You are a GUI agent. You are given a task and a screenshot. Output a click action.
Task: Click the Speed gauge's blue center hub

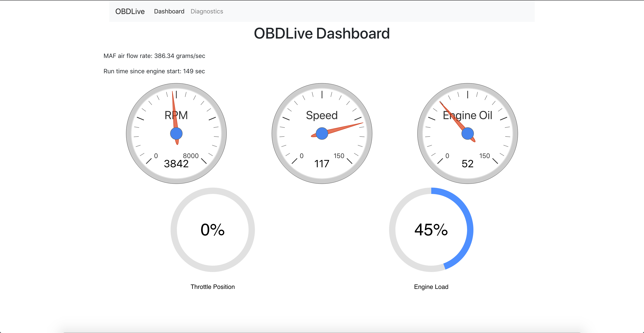322,133
